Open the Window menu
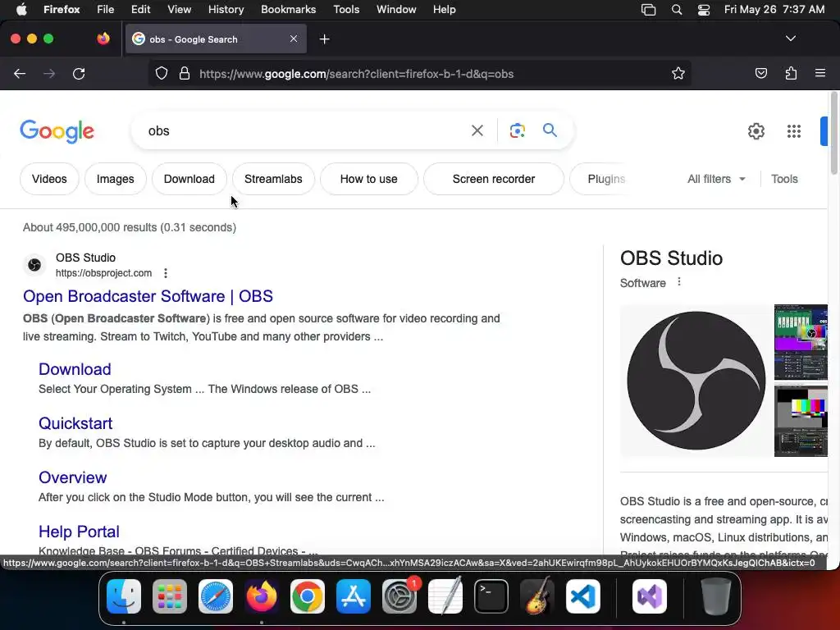Screen dimensions: 840x630 396,10
